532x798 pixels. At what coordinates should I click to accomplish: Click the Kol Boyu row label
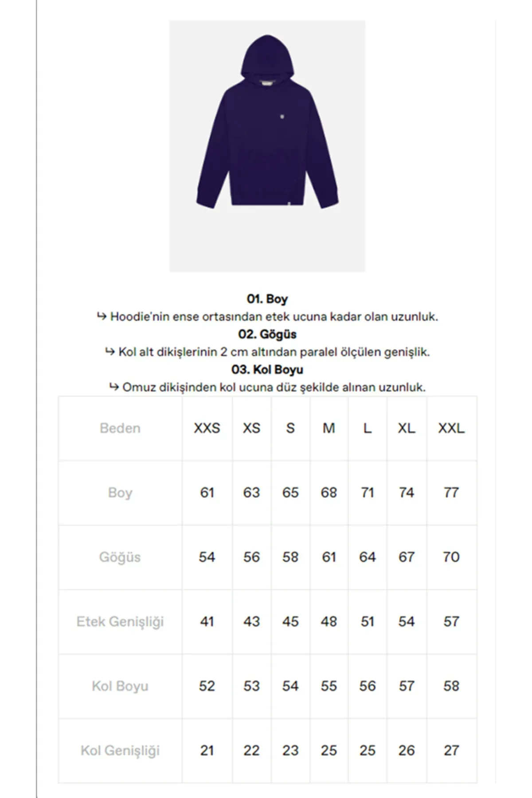click(120, 686)
